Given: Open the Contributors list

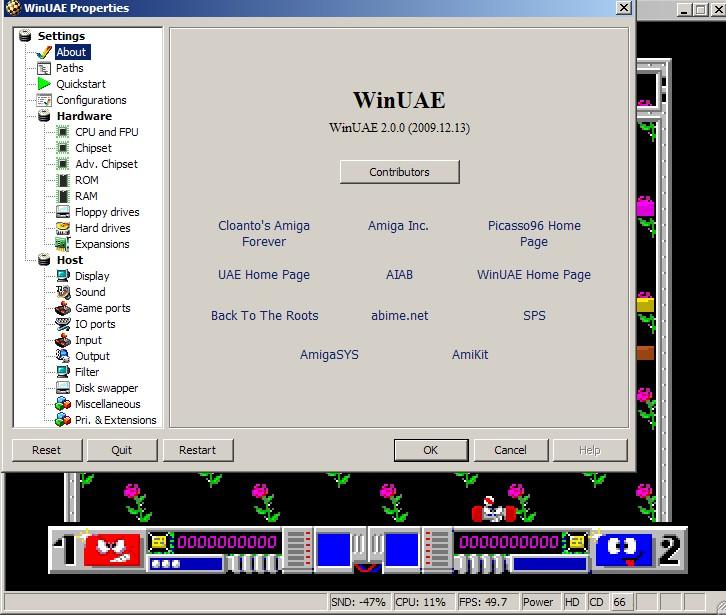Looking at the screenshot, I should point(400,172).
